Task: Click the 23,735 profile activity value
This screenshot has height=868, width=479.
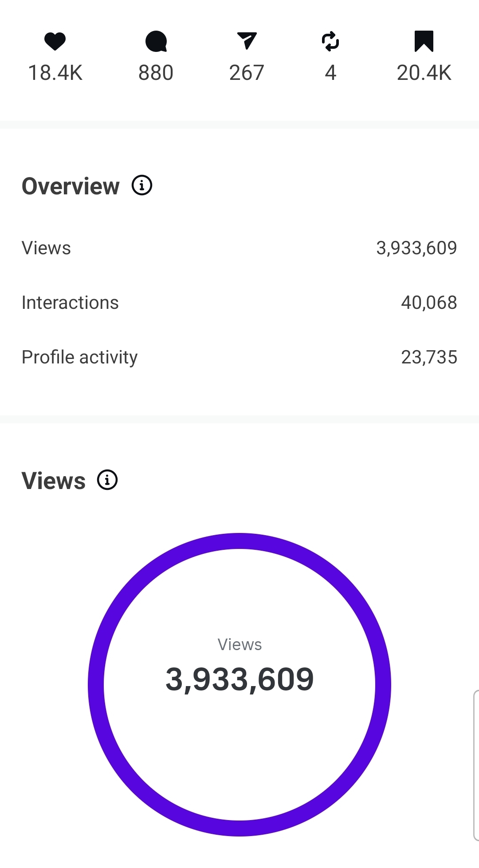Action: [428, 357]
